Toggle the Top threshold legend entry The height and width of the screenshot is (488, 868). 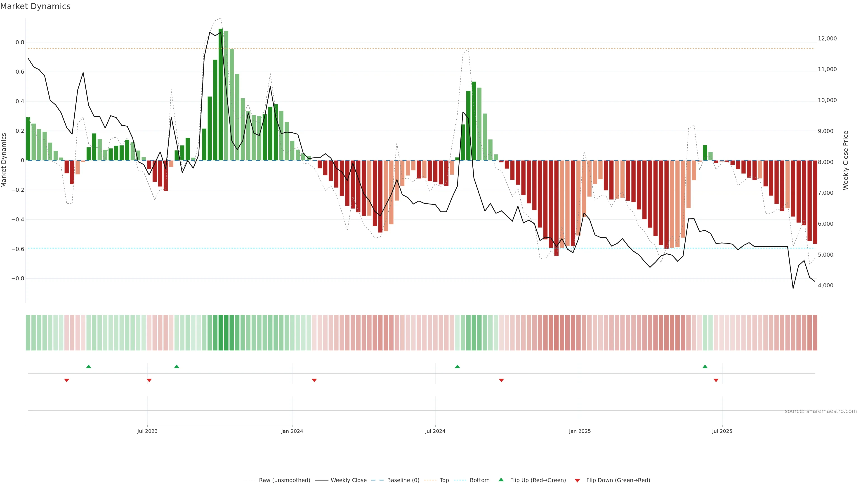pos(444,480)
